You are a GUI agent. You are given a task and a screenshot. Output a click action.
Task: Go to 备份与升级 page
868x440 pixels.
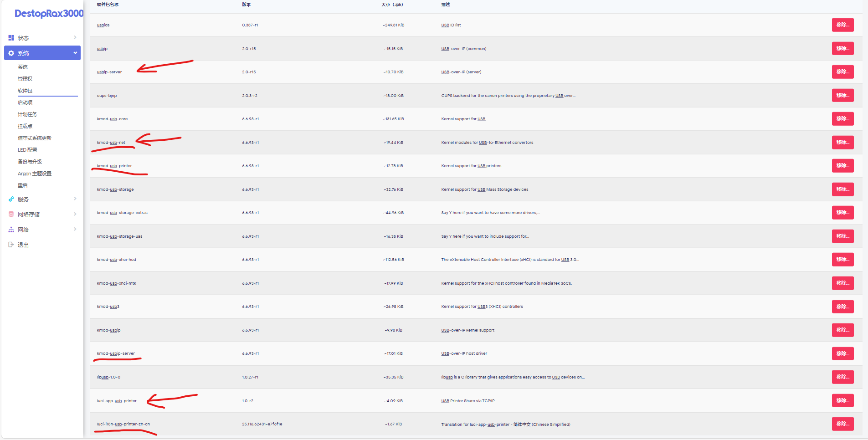pyautogui.click(x=30, y=162)
